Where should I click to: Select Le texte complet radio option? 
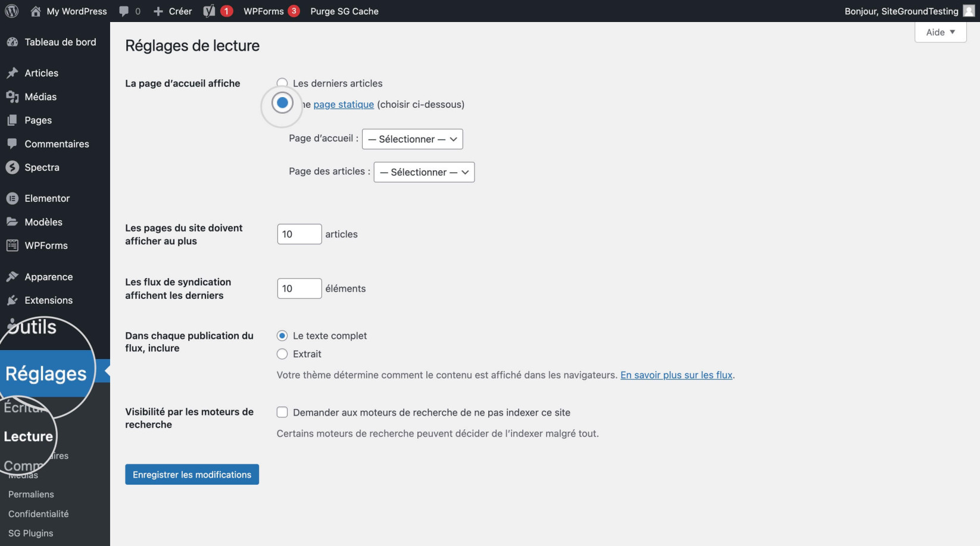click(282, 336)
